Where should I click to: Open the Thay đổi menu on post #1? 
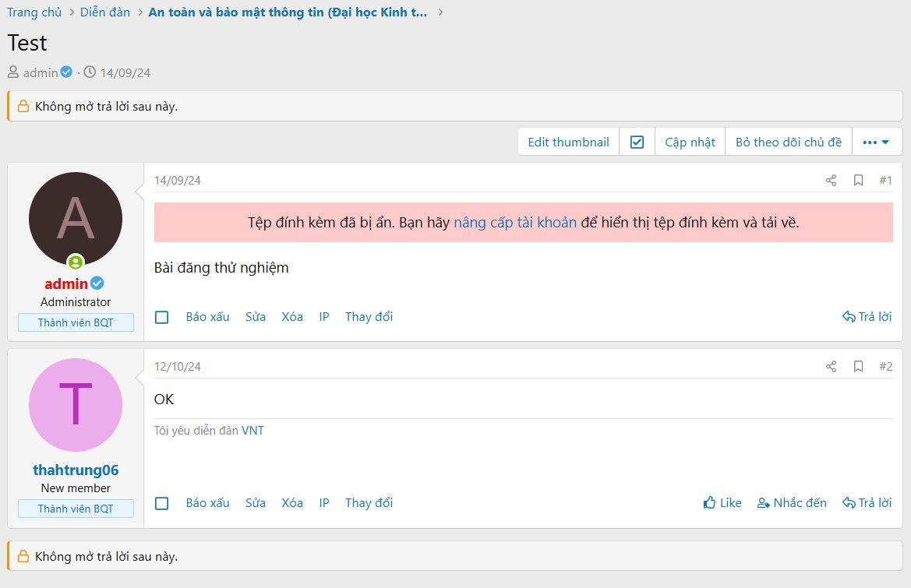[369, 317]
